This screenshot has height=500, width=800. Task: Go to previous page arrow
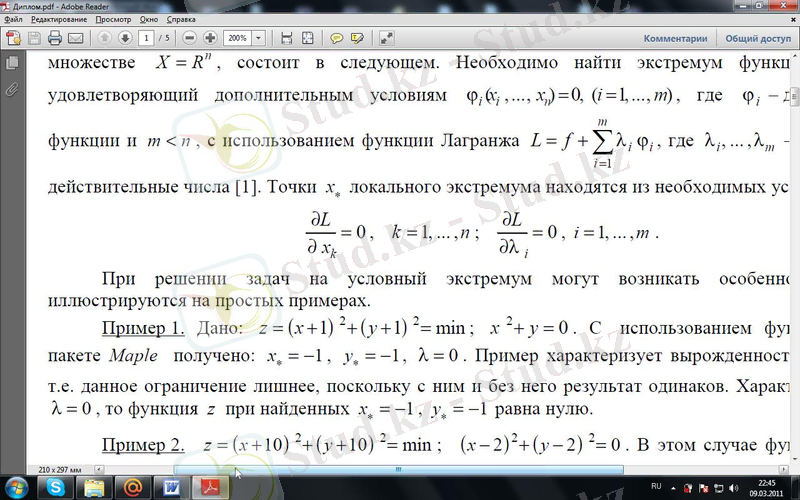tap(105, 38)
